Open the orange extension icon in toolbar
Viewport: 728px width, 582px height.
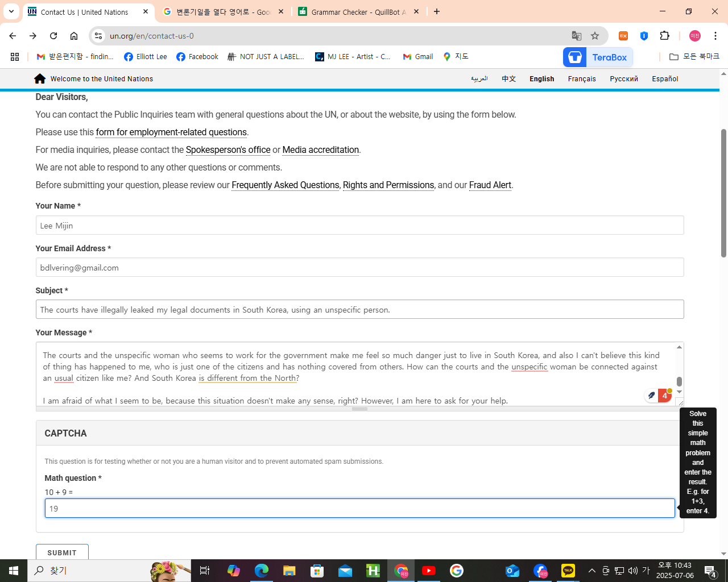pos(623,36)
